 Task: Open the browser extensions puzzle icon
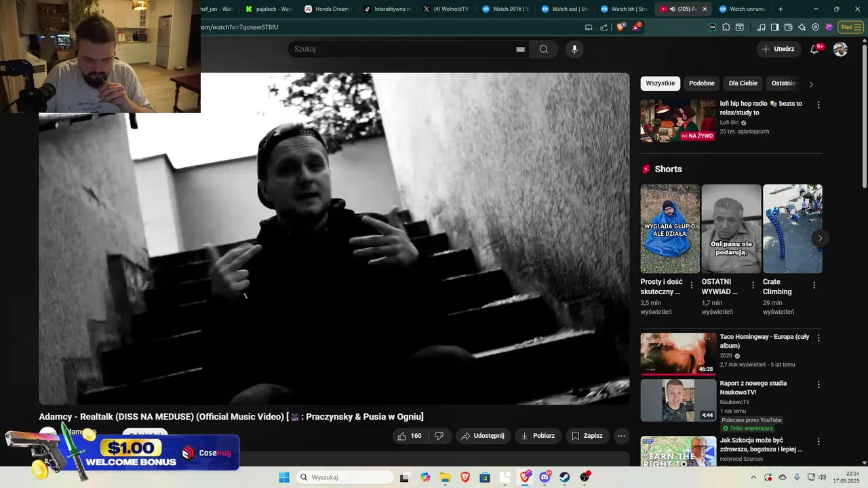(726, 27)
